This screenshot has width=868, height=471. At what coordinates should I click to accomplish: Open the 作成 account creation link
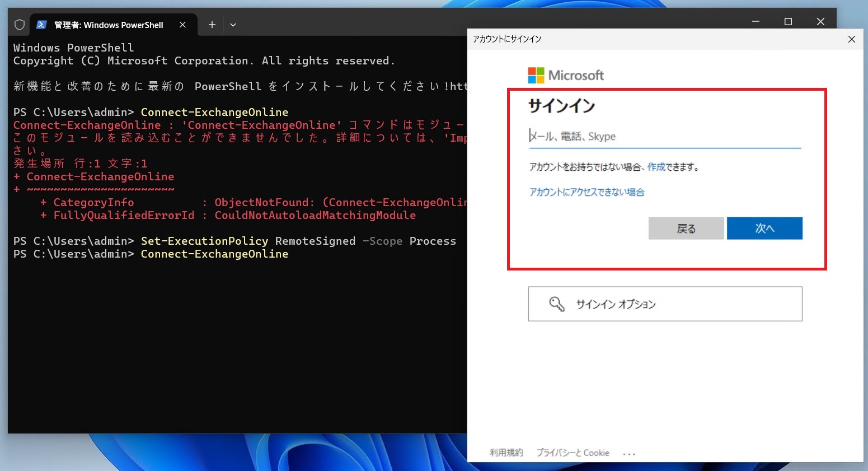(656, 167)
